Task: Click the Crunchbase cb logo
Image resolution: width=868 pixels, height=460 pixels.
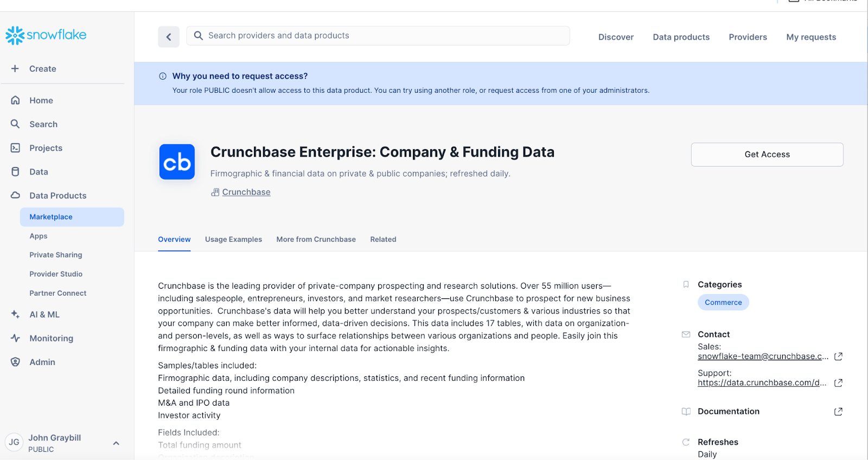Action: [x=177, y=162]
